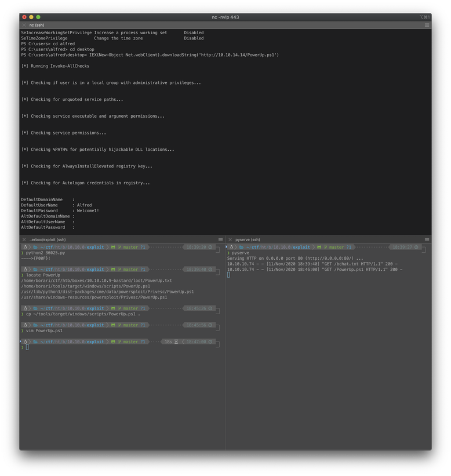Click the 'Serving HTTP on 0.0.0.0 port 80' line
Image resolution: width=451 pixels, height=476 pixels.
point(295,259)
